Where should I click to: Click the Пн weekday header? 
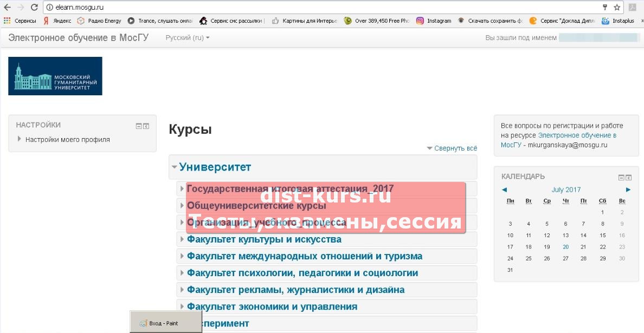click(511, 201)
